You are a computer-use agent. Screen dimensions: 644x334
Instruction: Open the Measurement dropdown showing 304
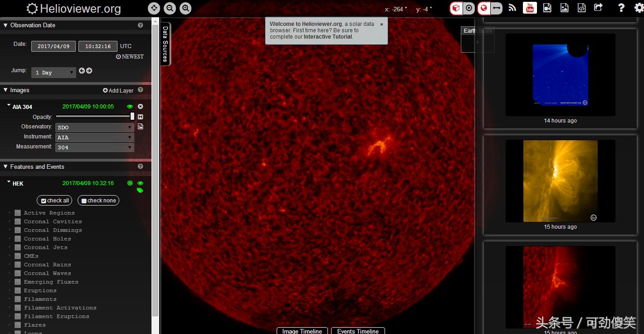click(x=95, y=147)
